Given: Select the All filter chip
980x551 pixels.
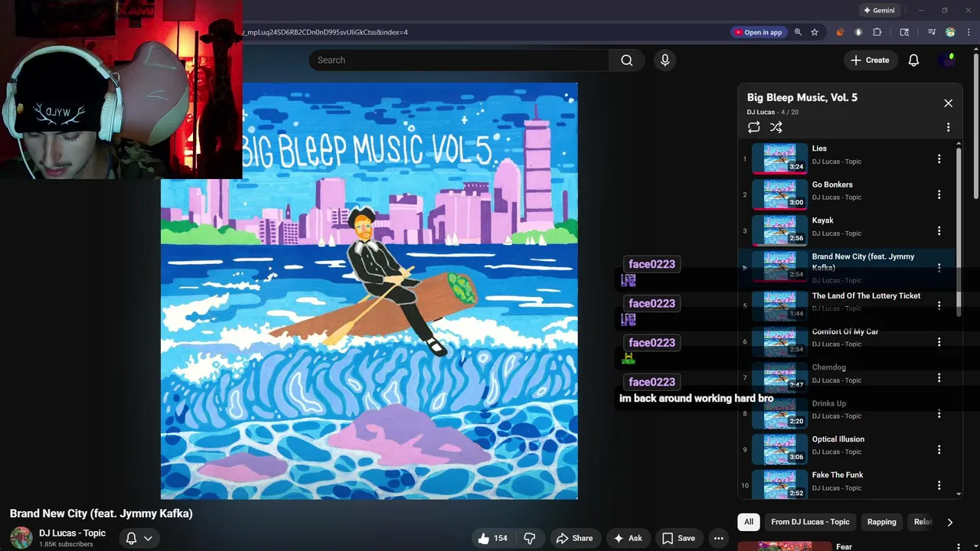Looking at the screenshot, I should click(749, 522).
